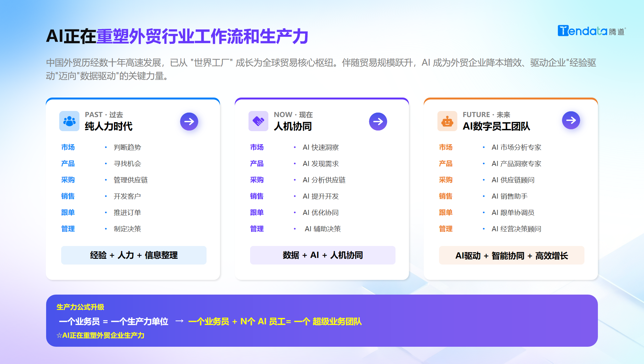Viewport: 644px width, 364px height.
Task: Click the AI数字员工团队 heading
Action: 496,126
